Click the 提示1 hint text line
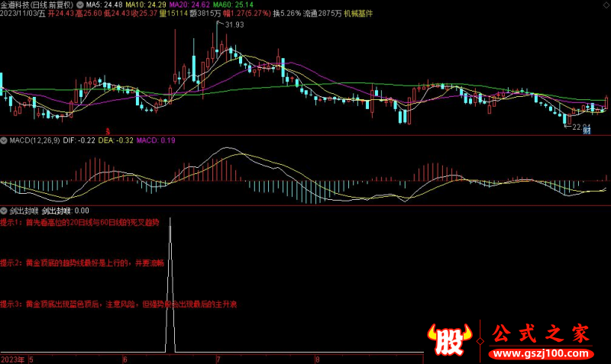 point(80,223)
